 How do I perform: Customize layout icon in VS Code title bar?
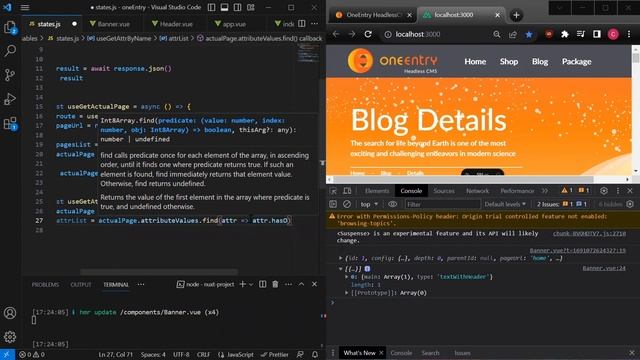pyautogui.click(x=251, y=7)
